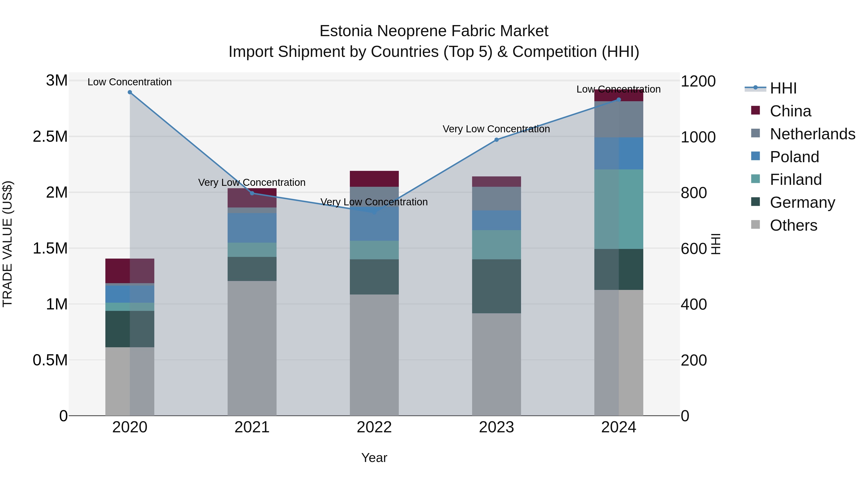
Task: Click Very Low Concentration annotation above 2023
Action: [x=496, y=129]
